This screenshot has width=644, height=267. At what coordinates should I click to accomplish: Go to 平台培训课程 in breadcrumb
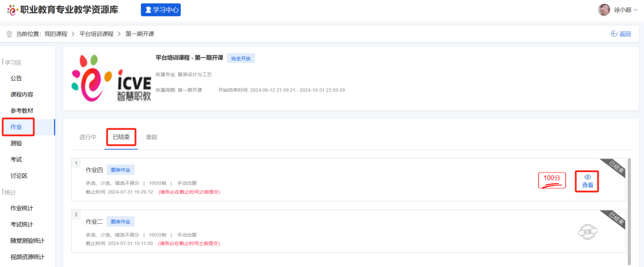click(x=96, y=34)
